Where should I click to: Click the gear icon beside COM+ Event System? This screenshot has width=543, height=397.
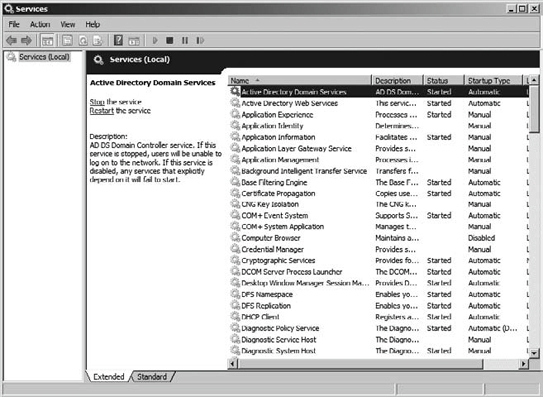(x=235, y=215)
